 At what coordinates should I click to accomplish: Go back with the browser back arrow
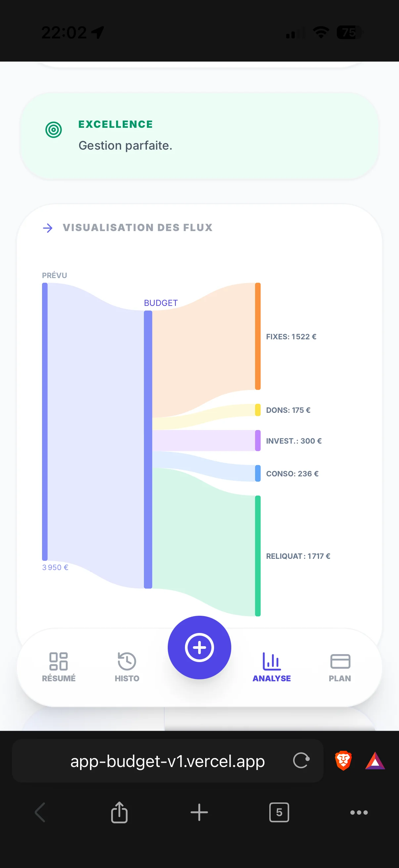40,812
